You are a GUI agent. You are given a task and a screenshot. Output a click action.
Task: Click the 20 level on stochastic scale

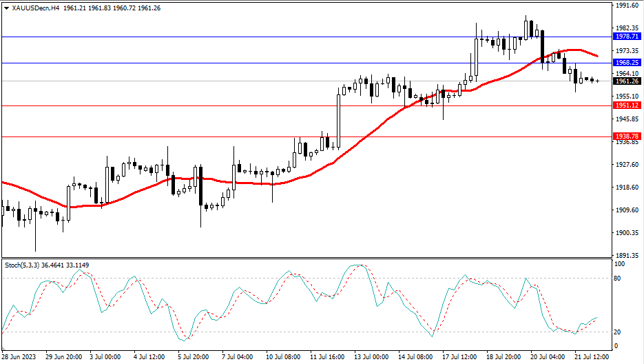point(618,332)
